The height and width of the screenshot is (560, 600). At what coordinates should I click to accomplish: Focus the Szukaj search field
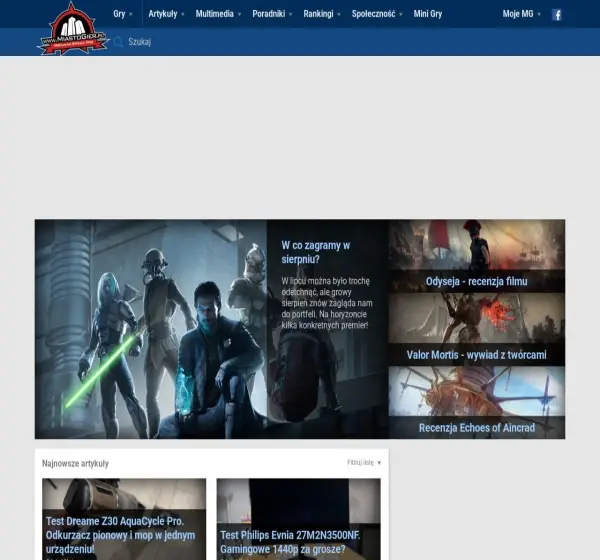click(139, 42)
